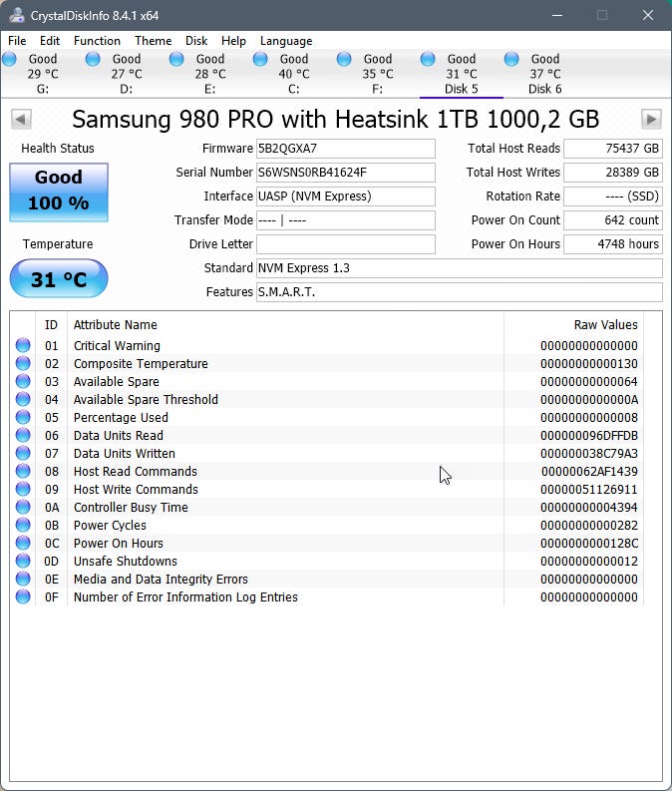Screen dimensions: 672x791
Task: Click the Critical Warning status indicator orb
Action: pos(23,346)
